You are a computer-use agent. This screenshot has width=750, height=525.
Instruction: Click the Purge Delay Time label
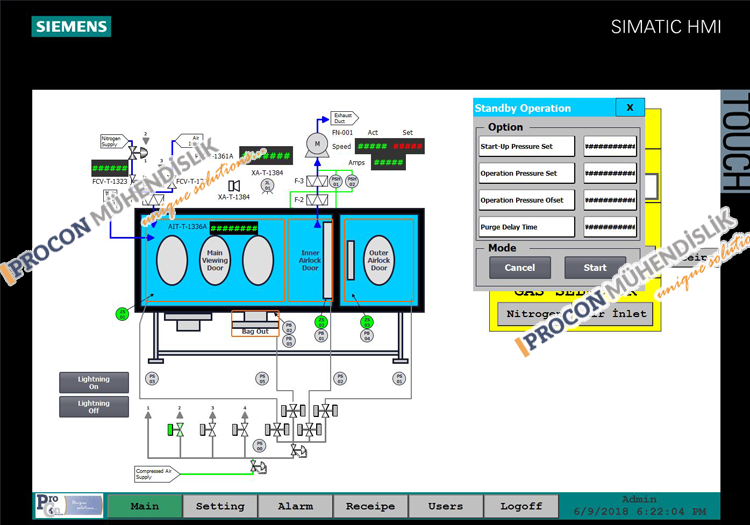[x=527, y=227]
